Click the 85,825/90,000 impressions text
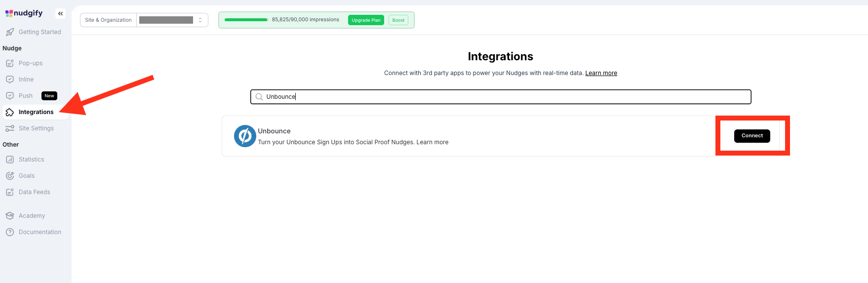The image size is (868, 283). tap(306, 20)
